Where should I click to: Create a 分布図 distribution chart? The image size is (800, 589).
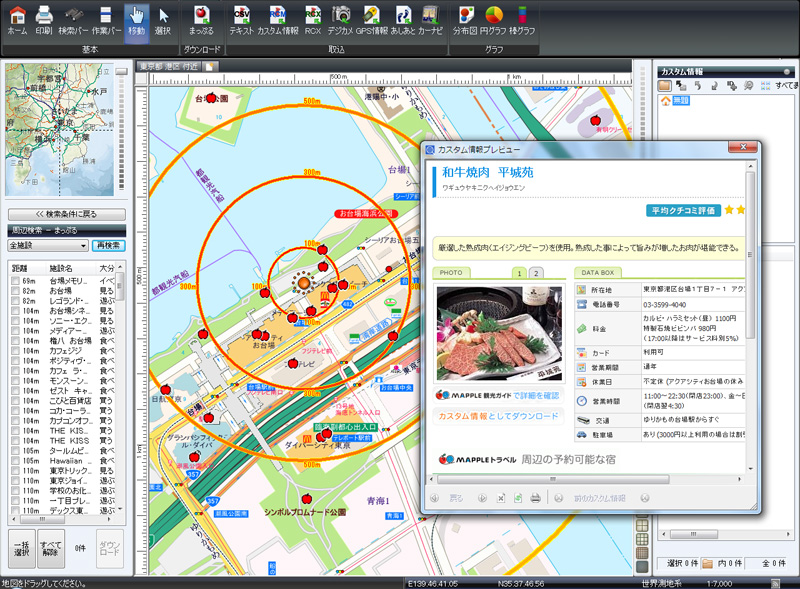pyautogui.click(x=465, y=20)
